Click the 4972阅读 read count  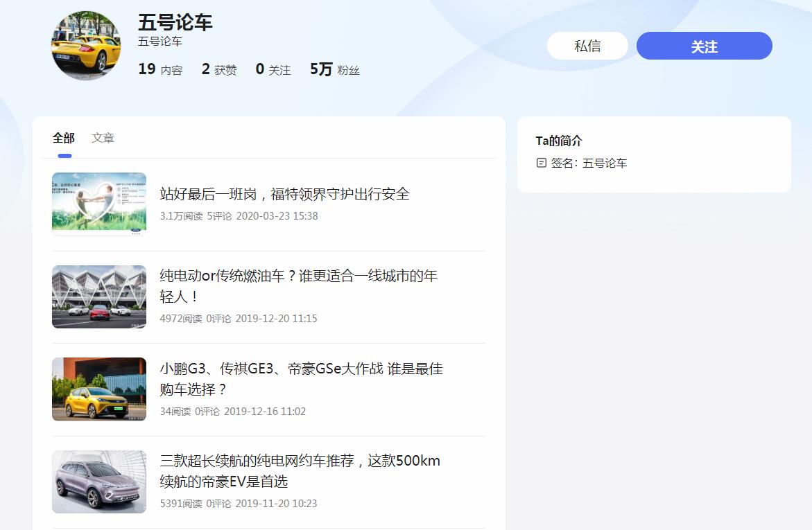click(181, 318)
